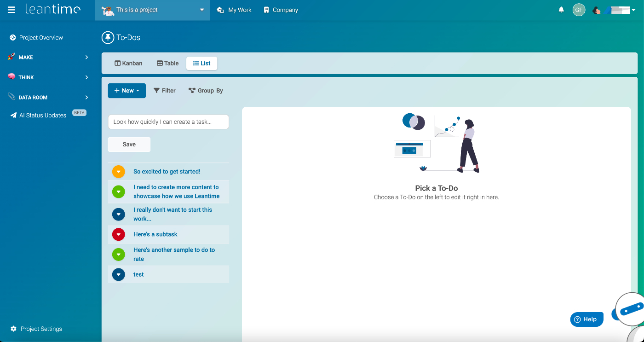This screenshot has height=342, width=644.
Task: Open the Filter options
Action: pos(165,91)
